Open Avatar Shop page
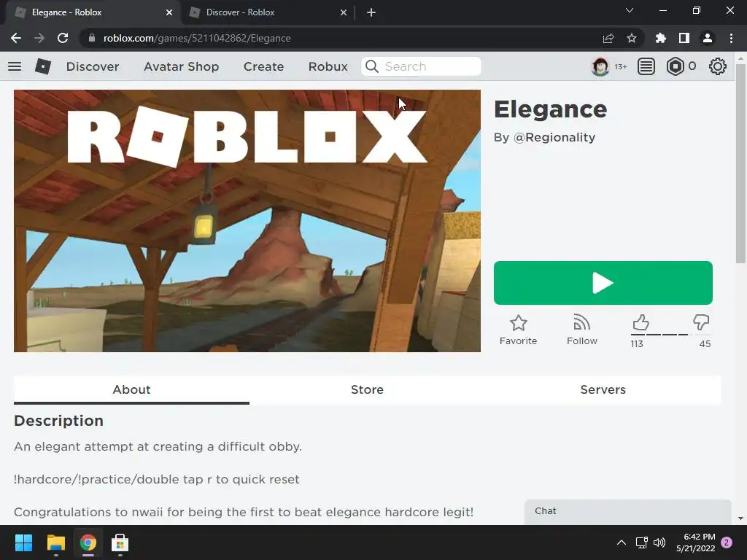Viewport: 747px width, 560px height. click(x=182, y=66)
